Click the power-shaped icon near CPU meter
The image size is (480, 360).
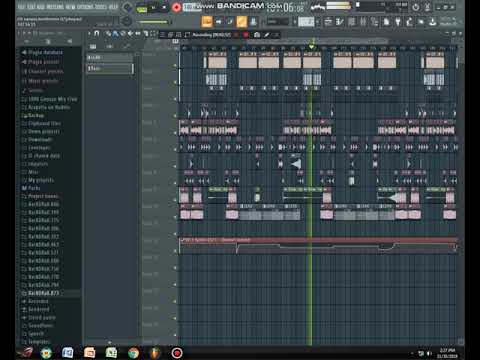[x=415, y=7]
